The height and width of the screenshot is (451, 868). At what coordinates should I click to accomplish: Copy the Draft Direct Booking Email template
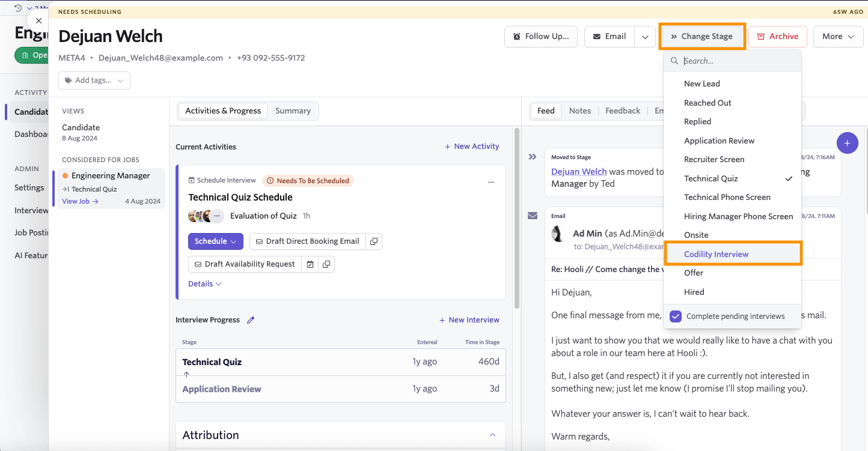pos(373,241)
